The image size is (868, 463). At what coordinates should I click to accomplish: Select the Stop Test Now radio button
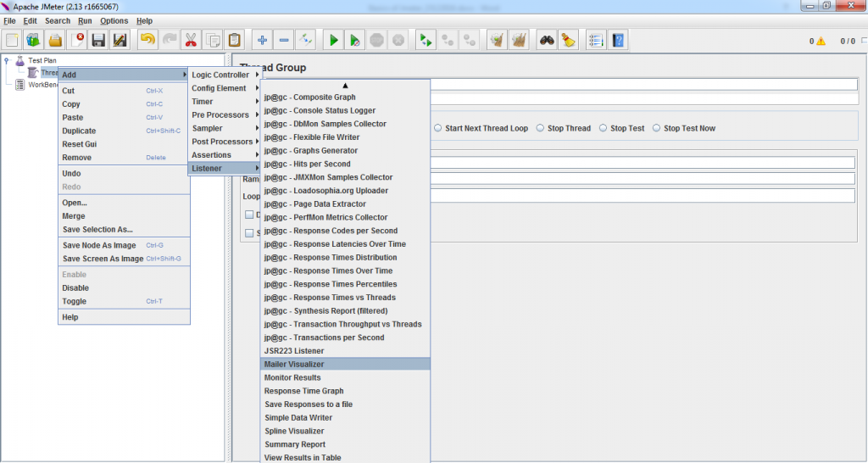point(657,128)
